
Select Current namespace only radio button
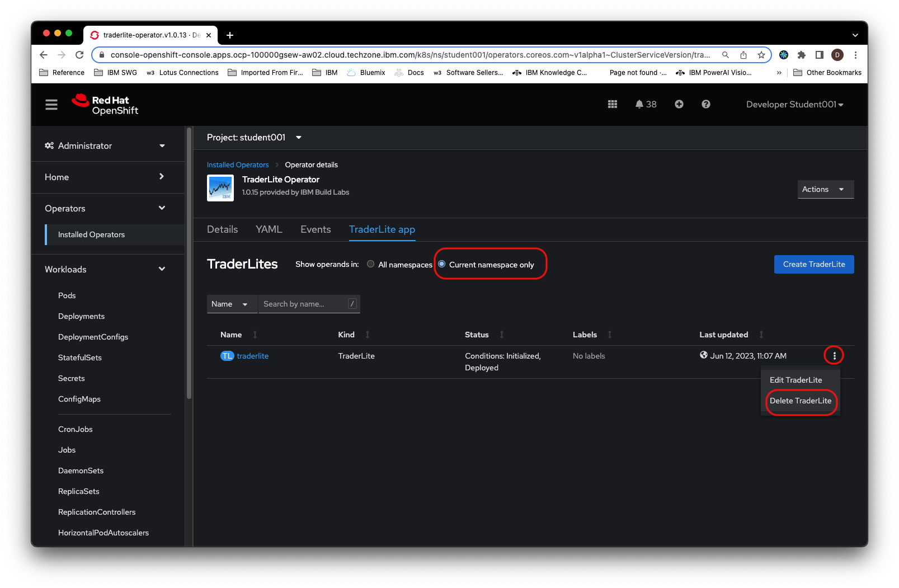click(441, 264)
